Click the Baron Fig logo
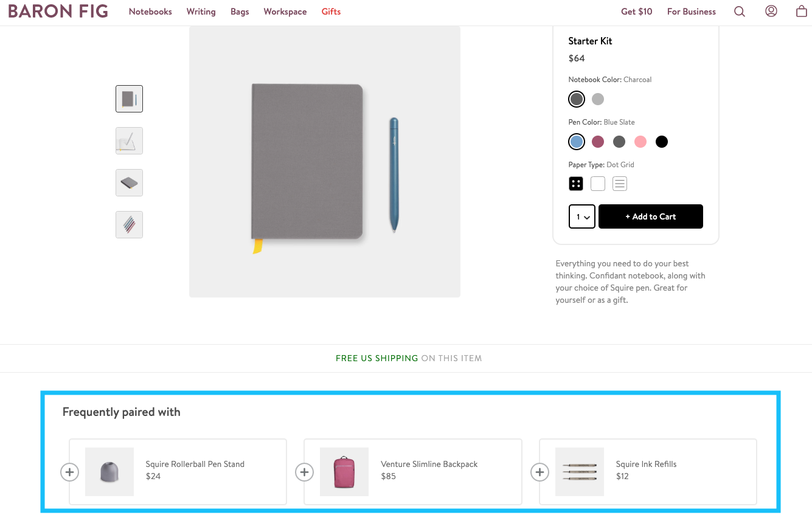 pos(58,12)
